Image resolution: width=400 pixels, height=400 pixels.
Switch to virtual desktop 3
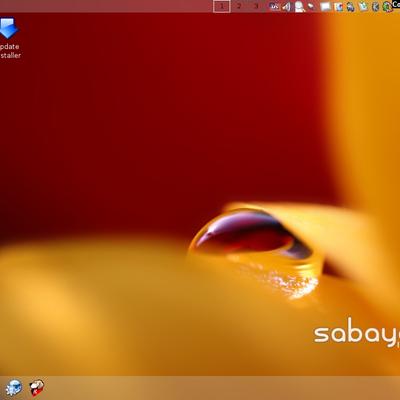pyautogui.click(x=256, y=6)
